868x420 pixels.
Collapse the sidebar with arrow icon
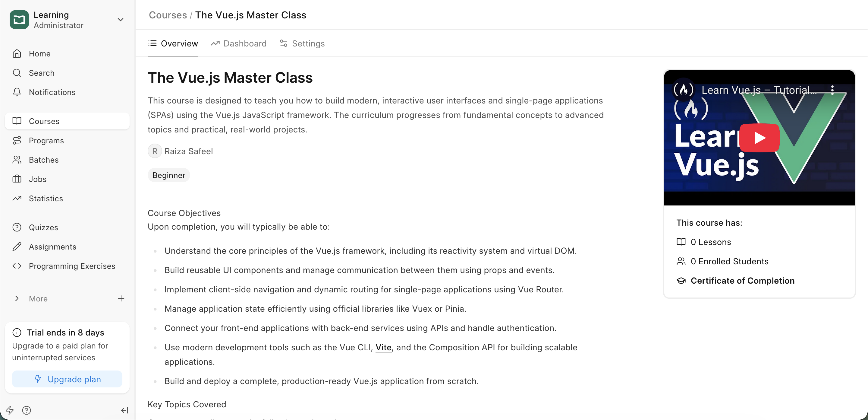coord(124,410)
